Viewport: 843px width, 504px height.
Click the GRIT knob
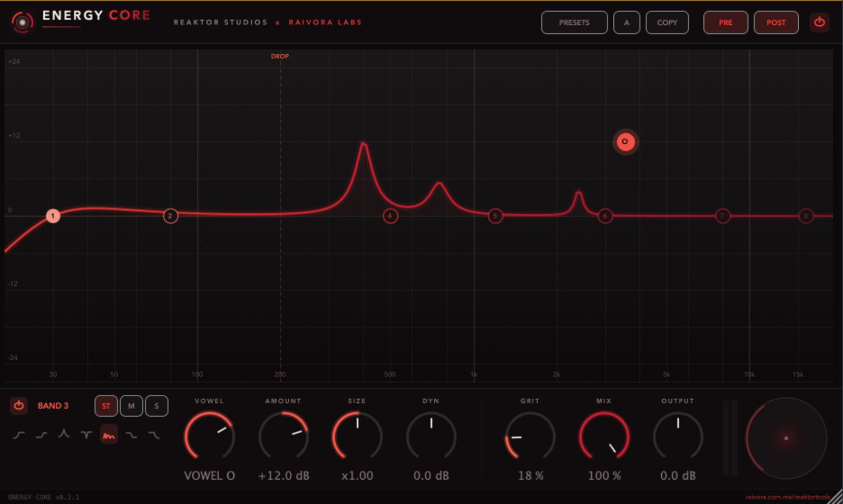coord(530,437)
